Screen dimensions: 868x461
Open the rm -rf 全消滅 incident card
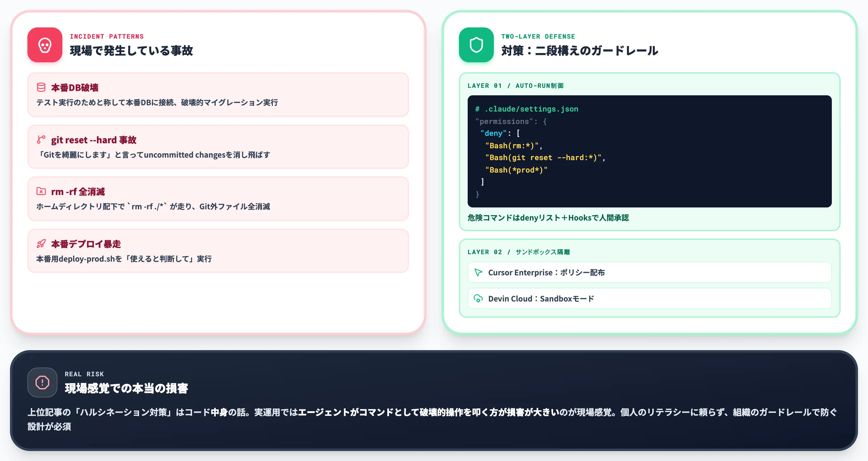(218, 199)
